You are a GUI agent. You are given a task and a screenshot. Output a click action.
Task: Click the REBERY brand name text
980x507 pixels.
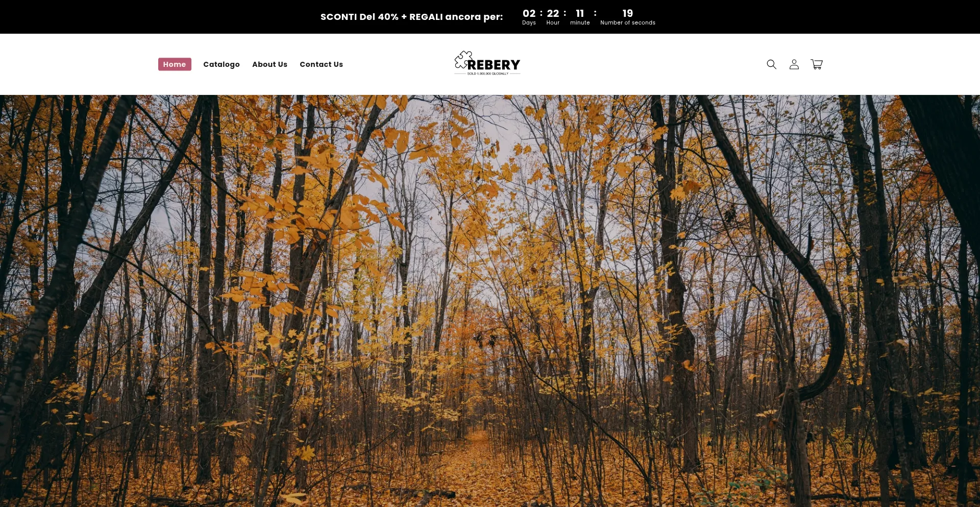click(x=494, y=65)
